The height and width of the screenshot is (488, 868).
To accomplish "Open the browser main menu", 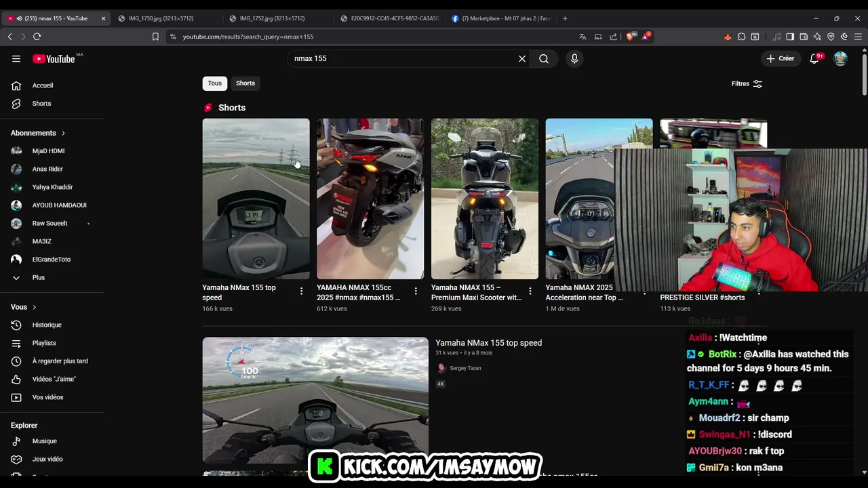I will click(x=857, y=37).
